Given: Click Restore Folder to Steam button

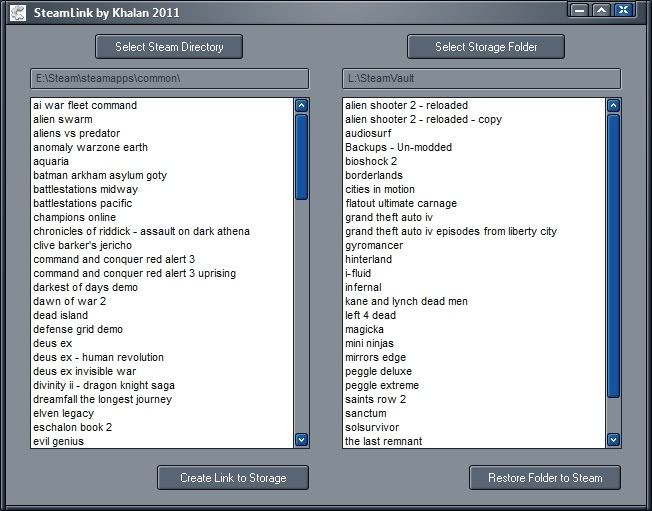Looking at the screenshot, I should coord(545,478).
